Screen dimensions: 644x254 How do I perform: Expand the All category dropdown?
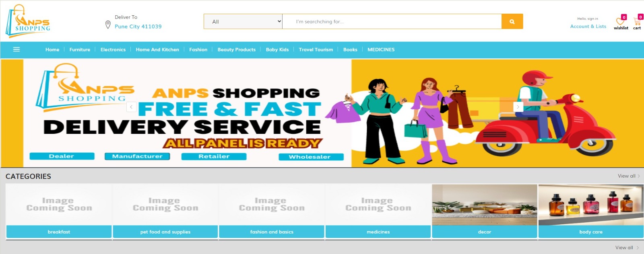coord(243,22)
